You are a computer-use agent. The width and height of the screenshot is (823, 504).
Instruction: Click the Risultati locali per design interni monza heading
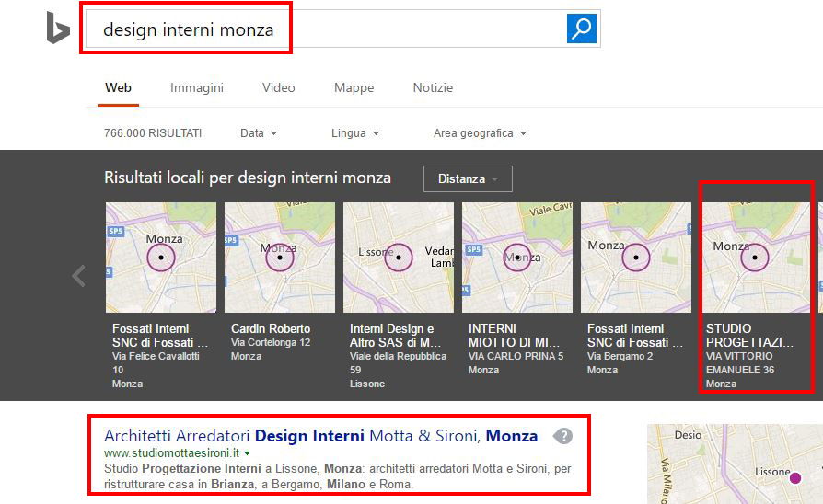coord(248,178)
